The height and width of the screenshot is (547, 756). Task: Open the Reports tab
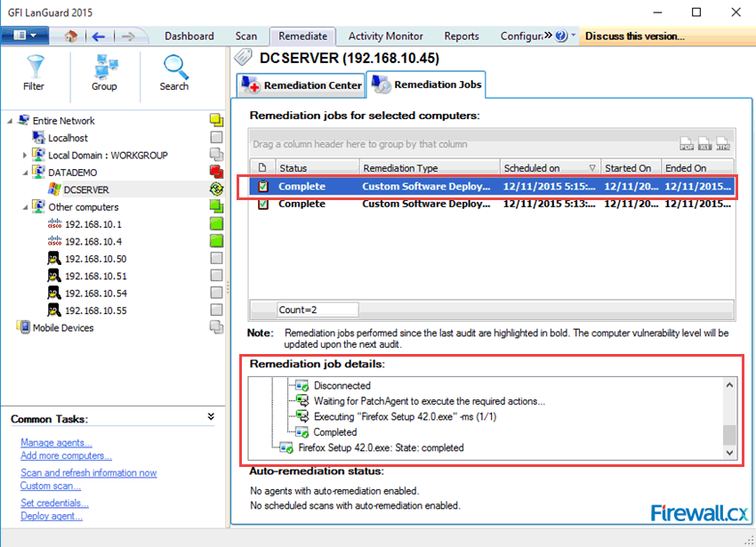(x=462, y=36)
